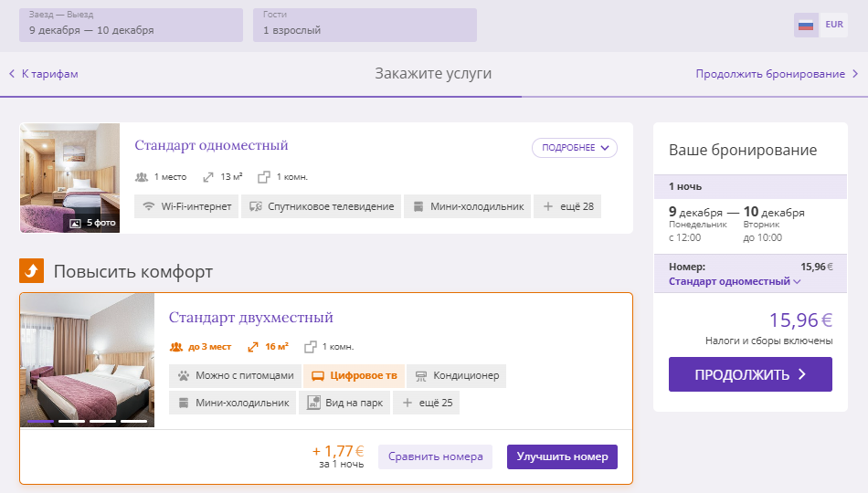This screenshot has width=868, height=493.
Task: Click the pets allowed paw icon
Action: (x=184, y=376)
